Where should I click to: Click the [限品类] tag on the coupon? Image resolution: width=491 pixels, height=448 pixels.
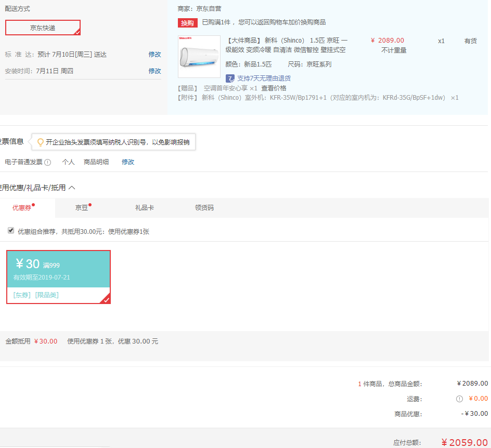coord(47,295)
